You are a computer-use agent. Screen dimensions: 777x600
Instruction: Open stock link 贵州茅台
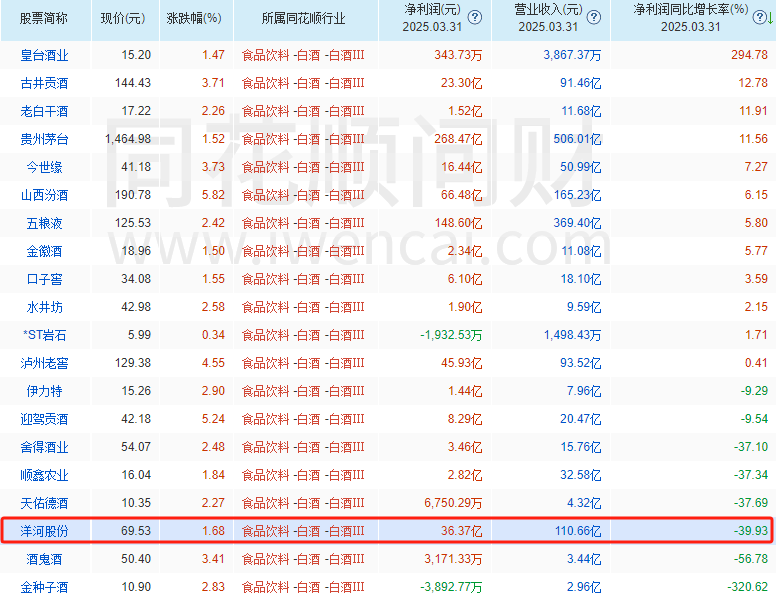point(44,139)
